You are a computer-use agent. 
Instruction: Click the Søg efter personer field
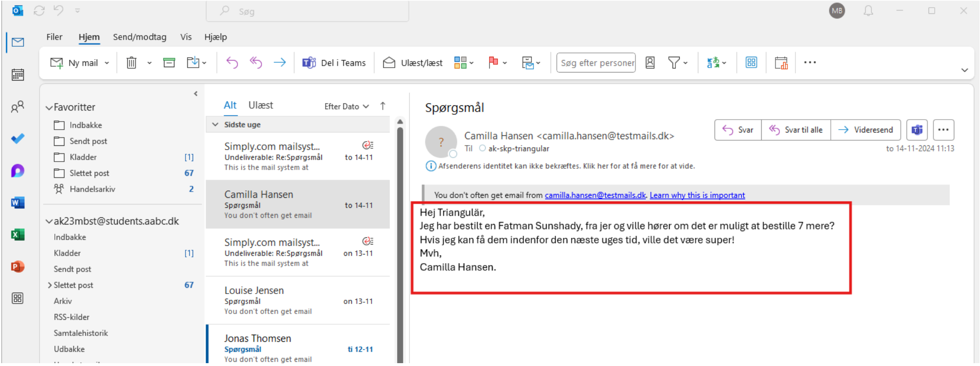(x=596, y=63)
